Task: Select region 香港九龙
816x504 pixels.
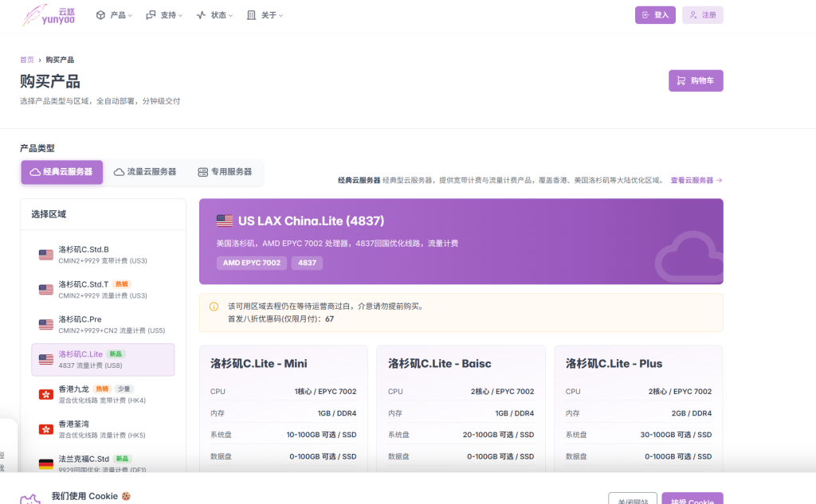Action: pos(103,394)
